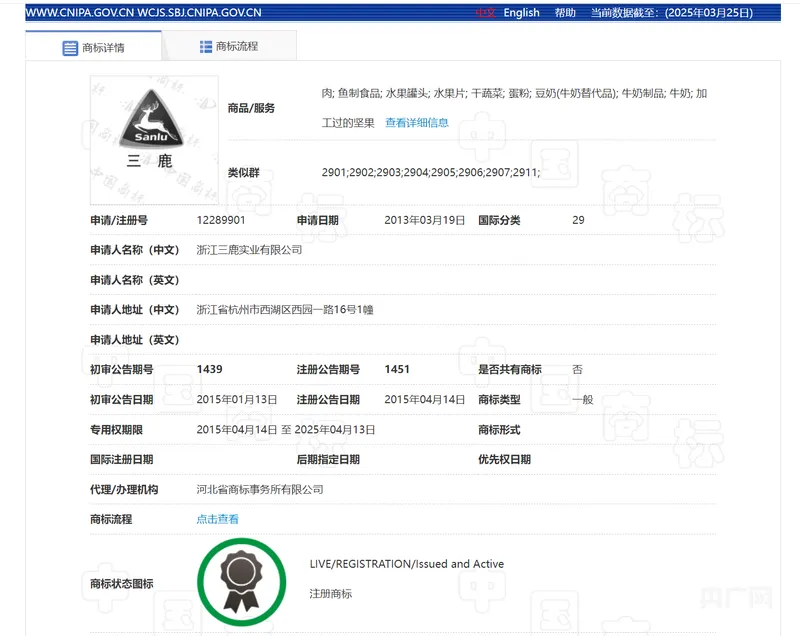Click the 后期指定日期 field label
800x636 pixels.
(x=328, y=460)
